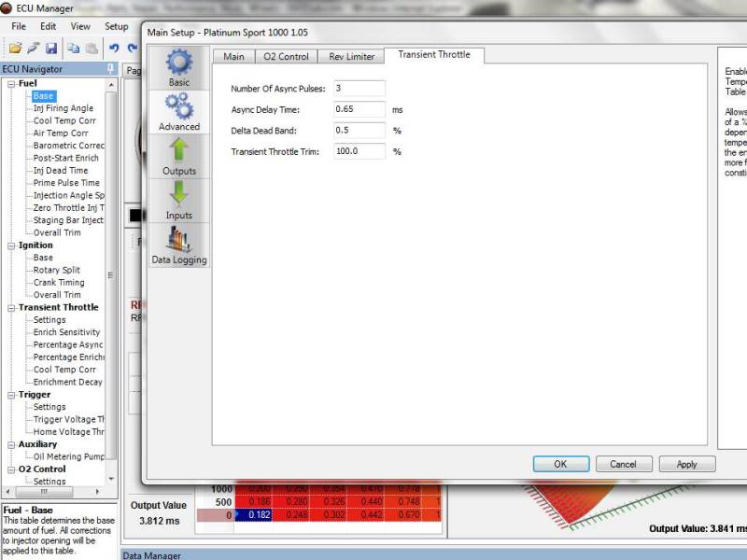Switch to the O2 Control tab

tap(287, 57)
